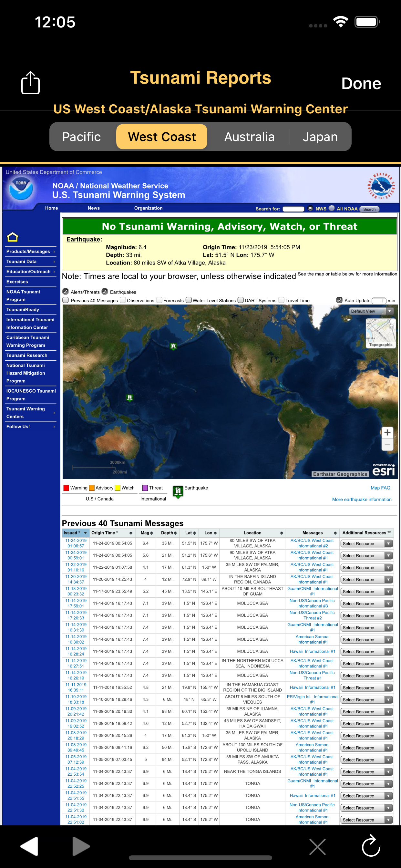Click the NOAA logo emblem

tap(21, 188)
